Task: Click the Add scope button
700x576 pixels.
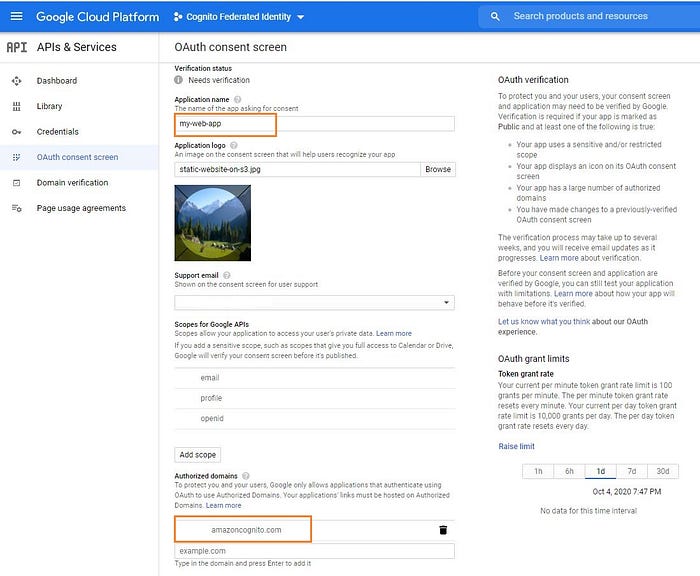Action: (197, 455)
